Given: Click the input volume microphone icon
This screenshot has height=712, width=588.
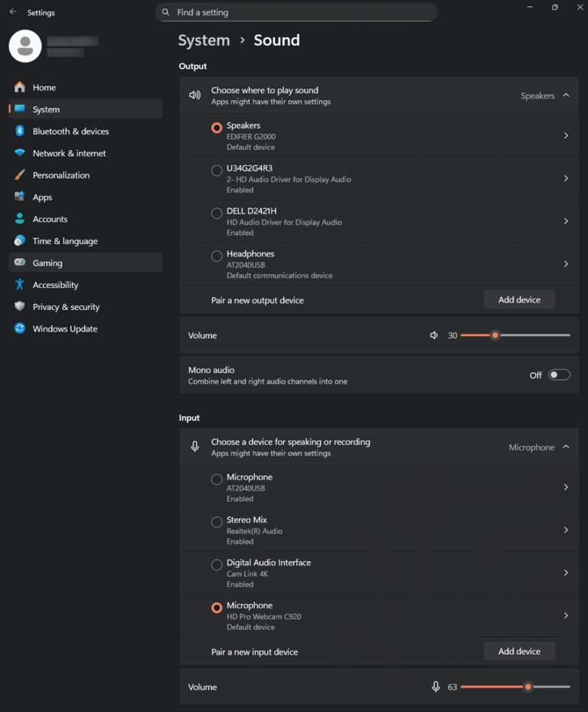Looking at the screenshot, I should click(435, 687).
